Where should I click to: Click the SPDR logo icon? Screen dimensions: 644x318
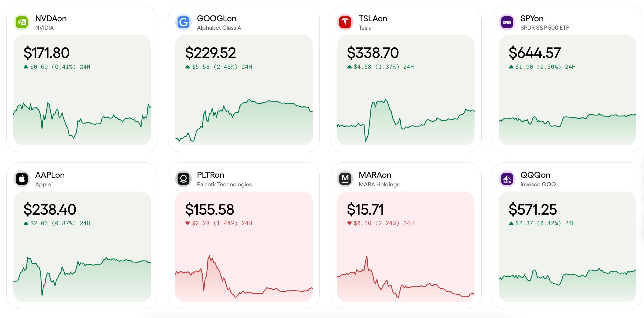507,22
